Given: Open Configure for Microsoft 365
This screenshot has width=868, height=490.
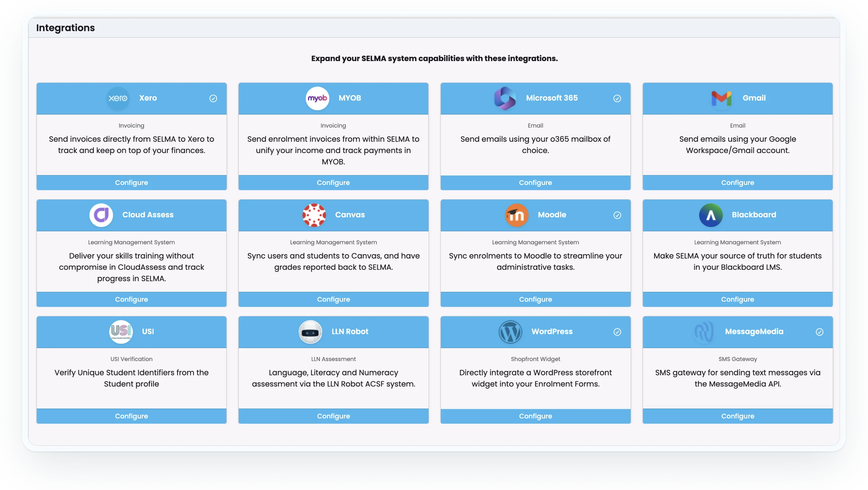Looking at the screenshot, I should pos(535,183).
